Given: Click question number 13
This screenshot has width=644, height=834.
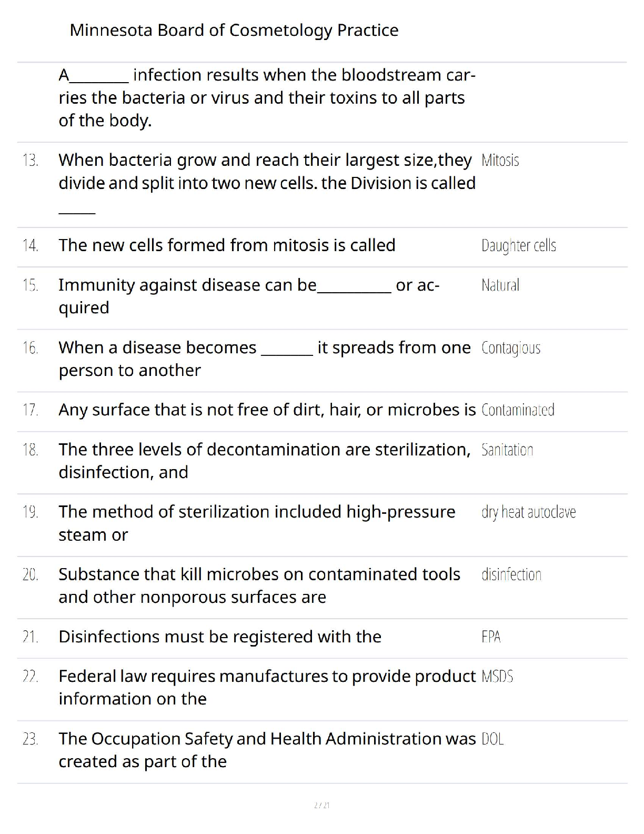Looking at the screenshot, I should [31, 160].
